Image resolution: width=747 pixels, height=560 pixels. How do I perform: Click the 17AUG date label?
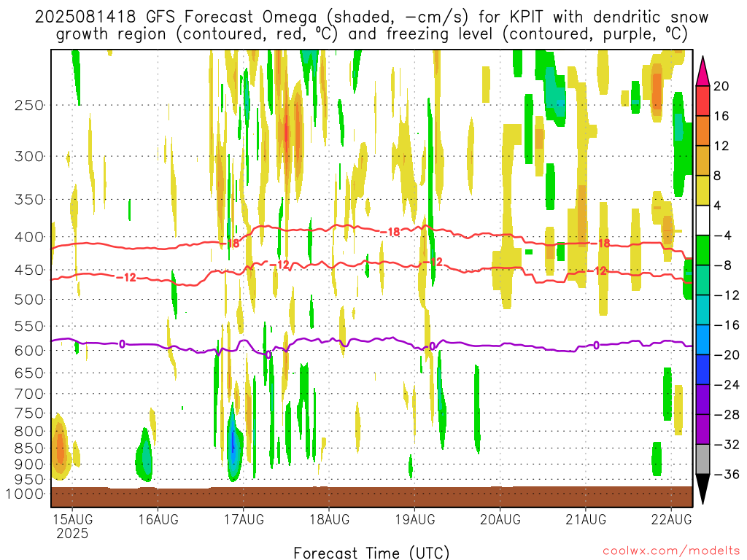[244, 519]
